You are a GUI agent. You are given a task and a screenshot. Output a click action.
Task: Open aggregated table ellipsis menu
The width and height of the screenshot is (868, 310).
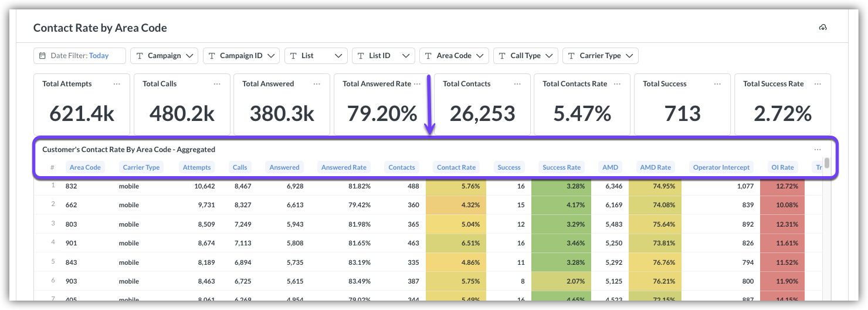818,150
